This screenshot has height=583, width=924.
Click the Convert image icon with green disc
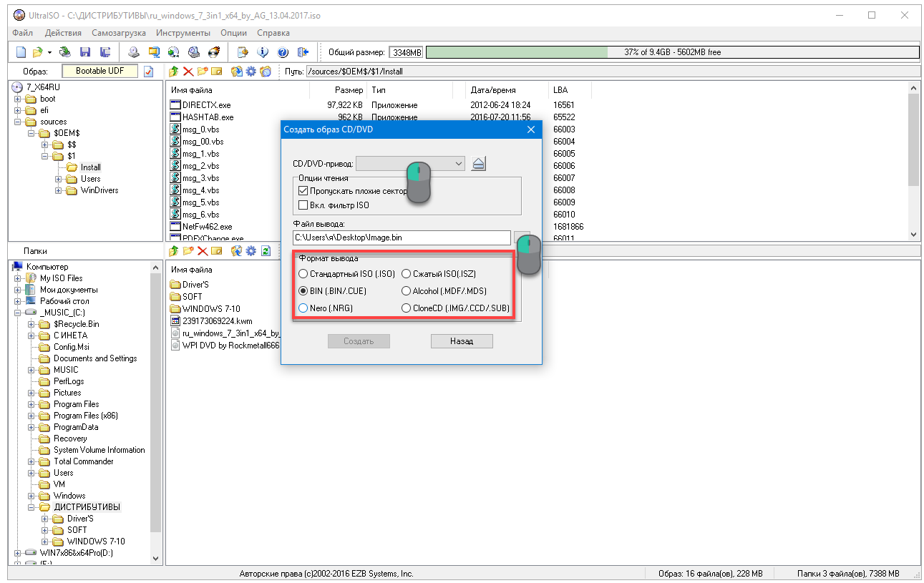(x=173, y=52)
